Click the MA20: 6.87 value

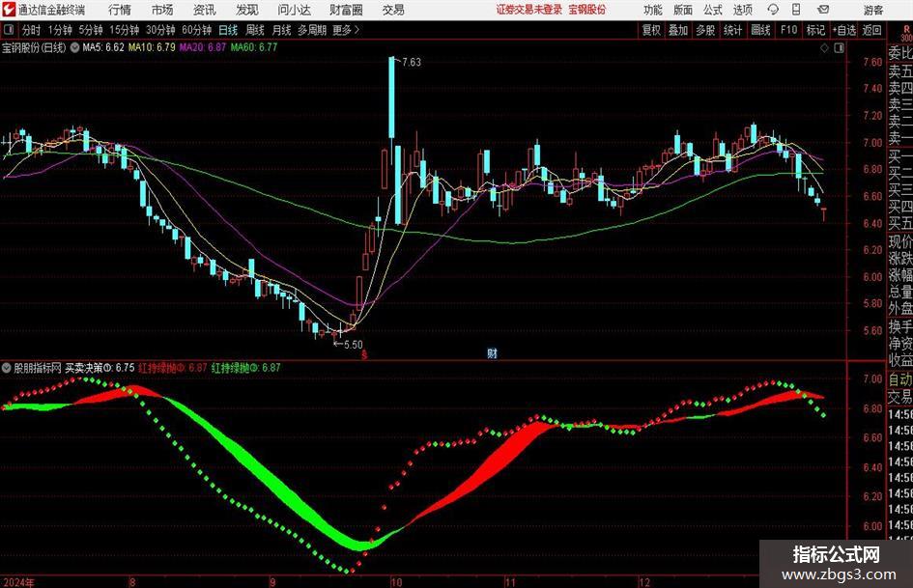pyautogui.click(x=203, y=47)
